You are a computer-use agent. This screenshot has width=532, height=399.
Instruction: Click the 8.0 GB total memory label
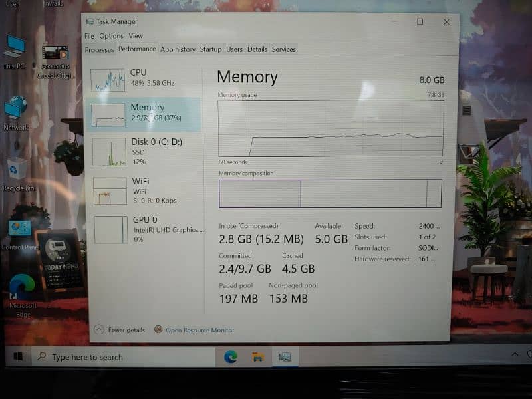click(432, 80)
